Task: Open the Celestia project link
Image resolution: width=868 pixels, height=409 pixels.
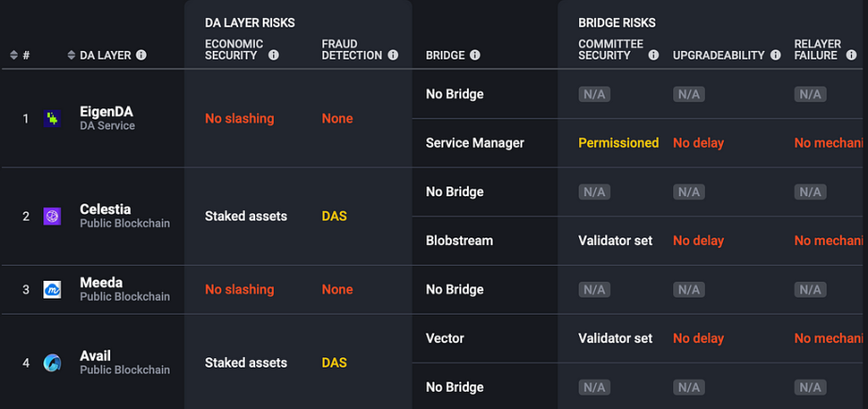Action: [105, 209]
